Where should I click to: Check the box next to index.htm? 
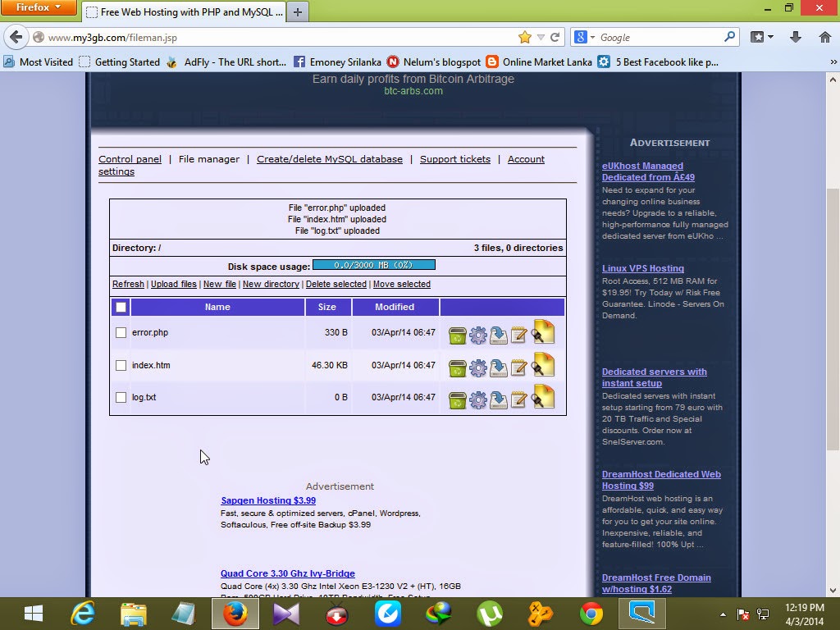coord(121,365)
